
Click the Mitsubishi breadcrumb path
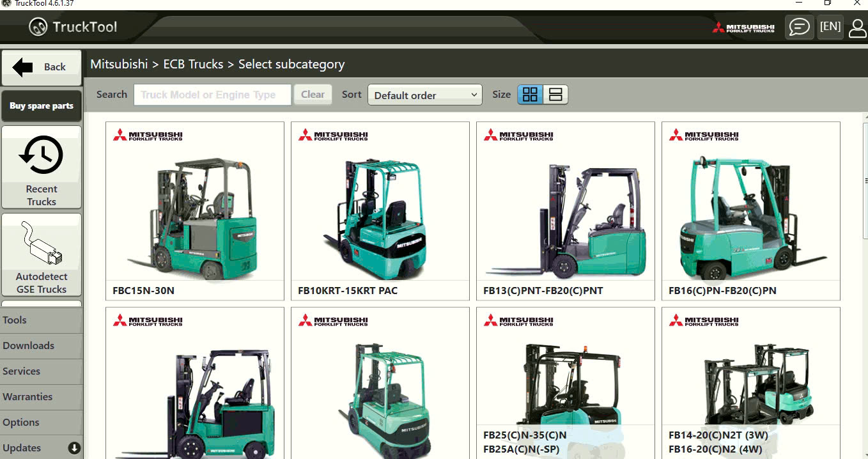(119, 64)
